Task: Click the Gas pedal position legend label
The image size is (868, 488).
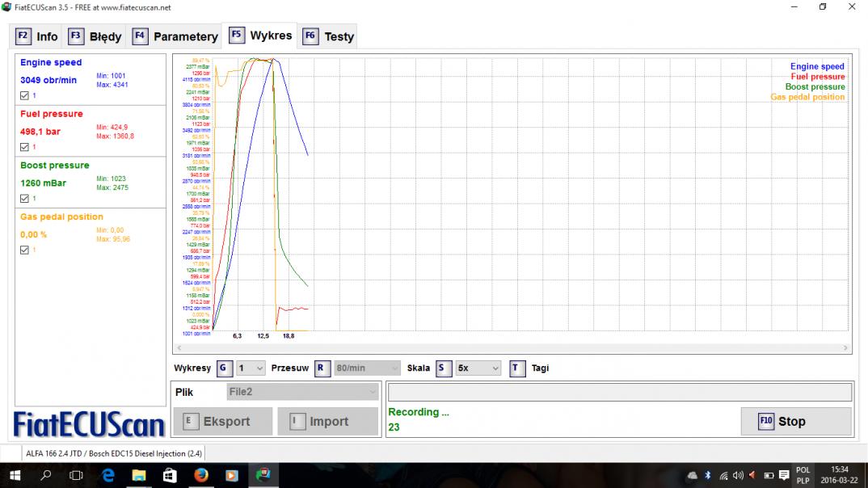Action: 807,97
